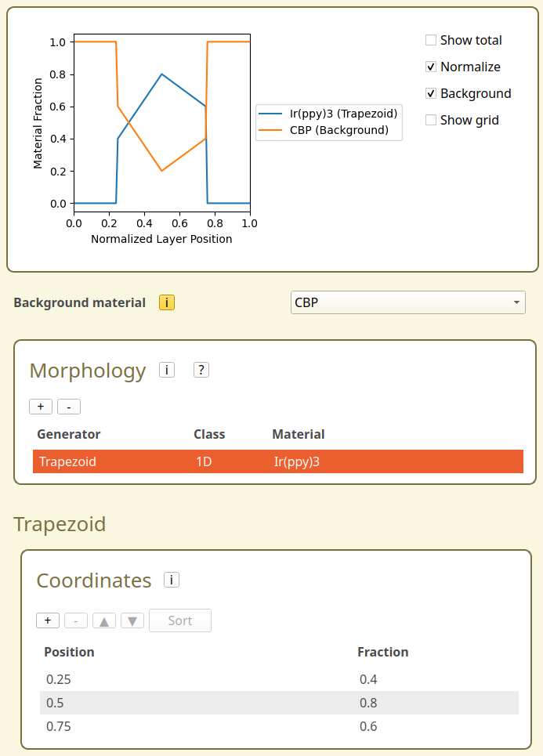Enable the Show total checkbox
This screenshot has height=756, width=543.
coord(431,40)
